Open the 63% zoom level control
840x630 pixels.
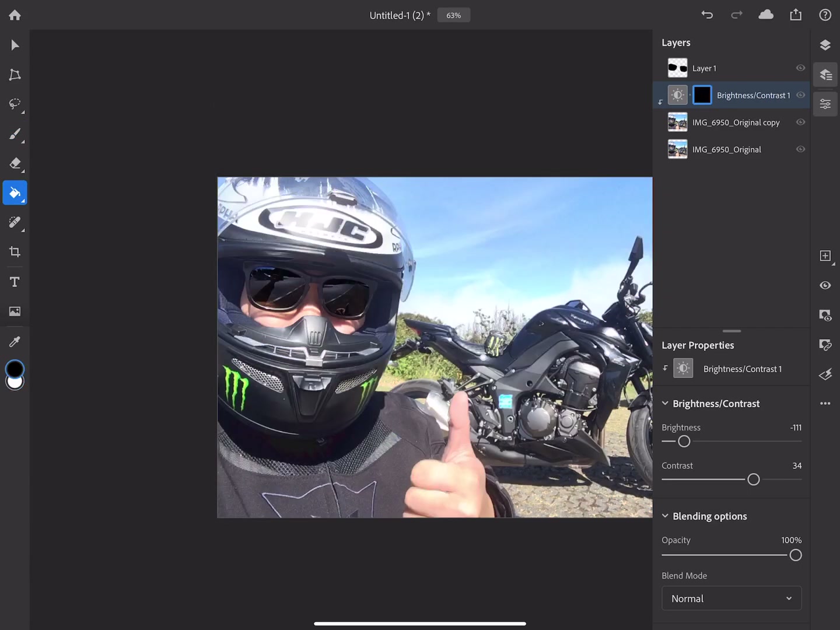pyautogui.click(x=454, y=15)
